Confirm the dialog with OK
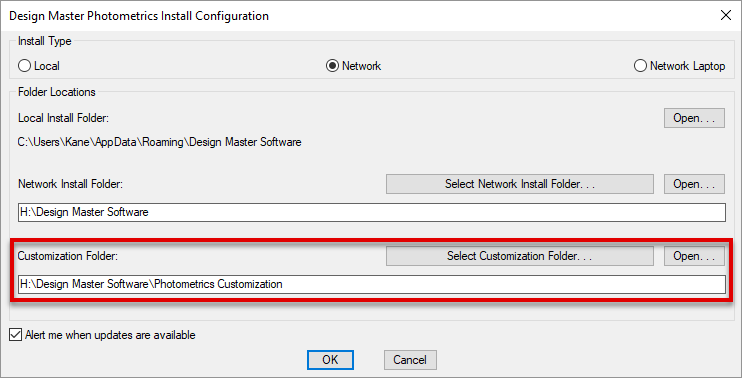Screen dimensions: 742x378 [330, 360]
